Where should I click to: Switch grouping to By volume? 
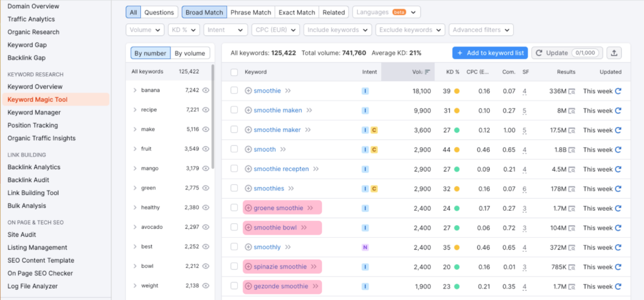(190, 53)
